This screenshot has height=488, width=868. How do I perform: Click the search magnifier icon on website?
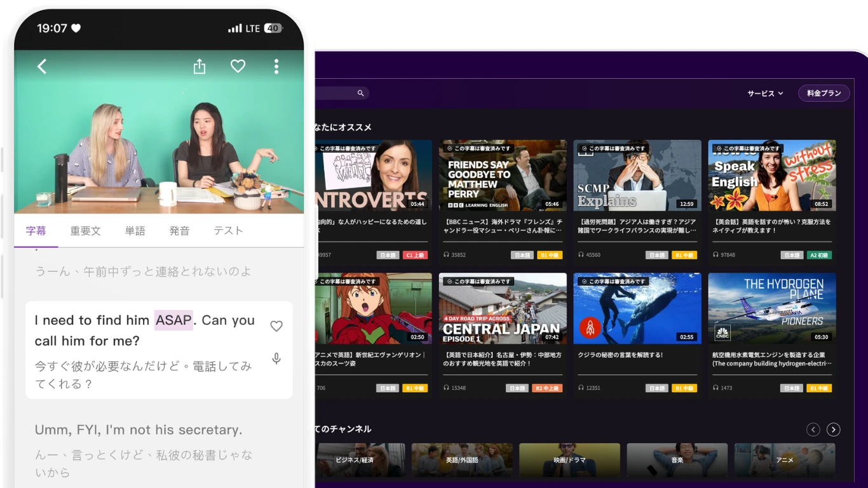click(x=360, y=93)
